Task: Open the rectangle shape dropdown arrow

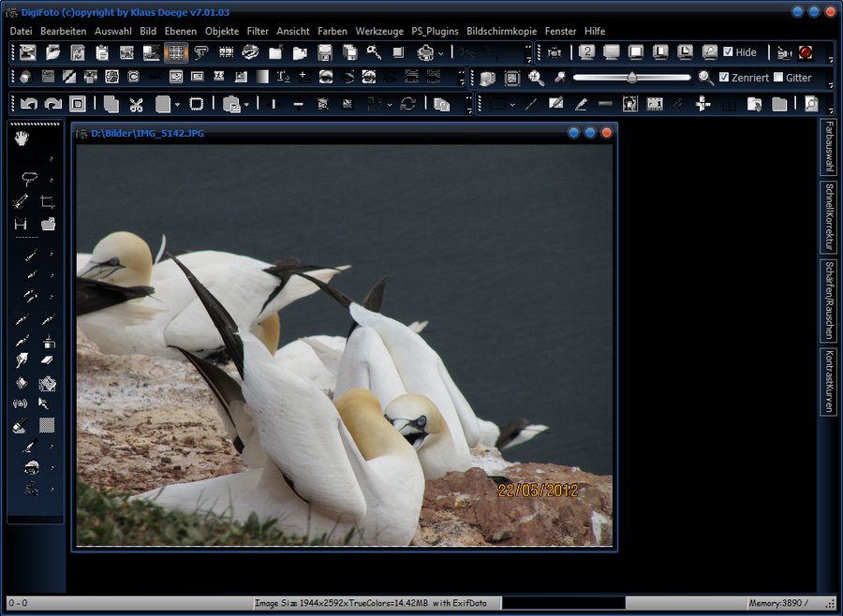Action: click(511, 105)
